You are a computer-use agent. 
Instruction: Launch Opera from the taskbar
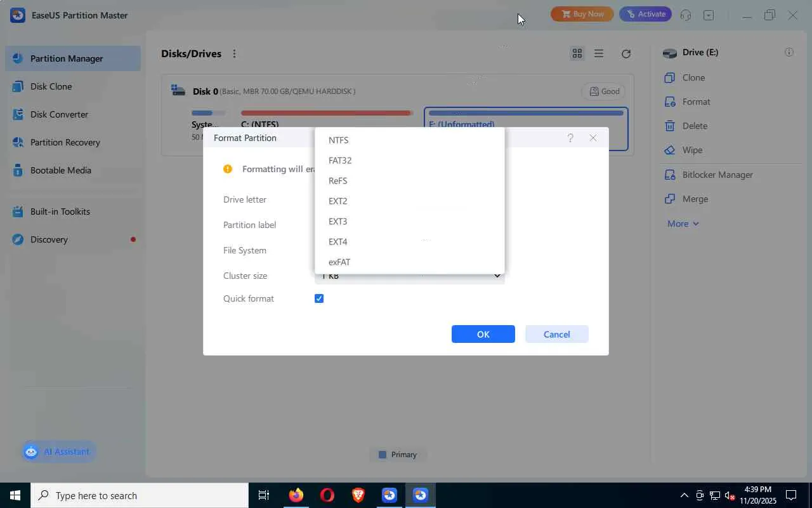click(327, 495)
